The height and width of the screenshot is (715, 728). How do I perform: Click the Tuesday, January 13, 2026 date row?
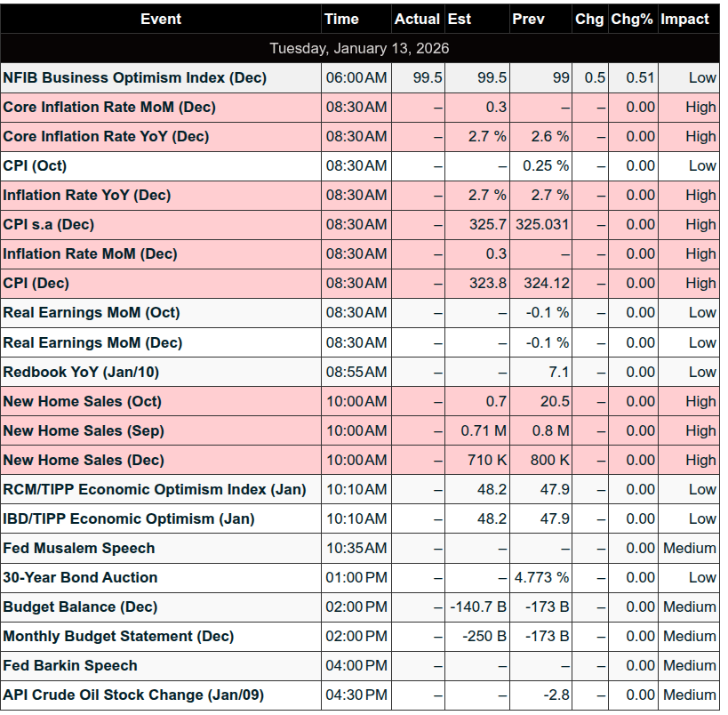point(359,48)
